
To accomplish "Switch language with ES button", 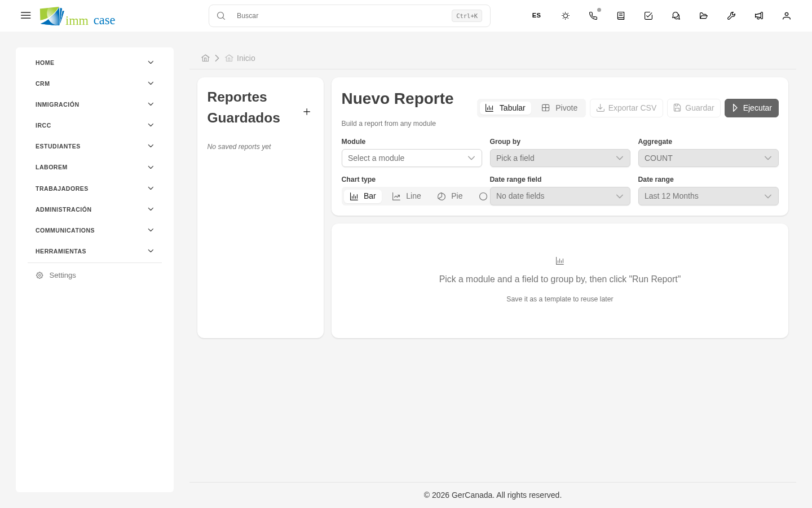I will click(536, 16).
